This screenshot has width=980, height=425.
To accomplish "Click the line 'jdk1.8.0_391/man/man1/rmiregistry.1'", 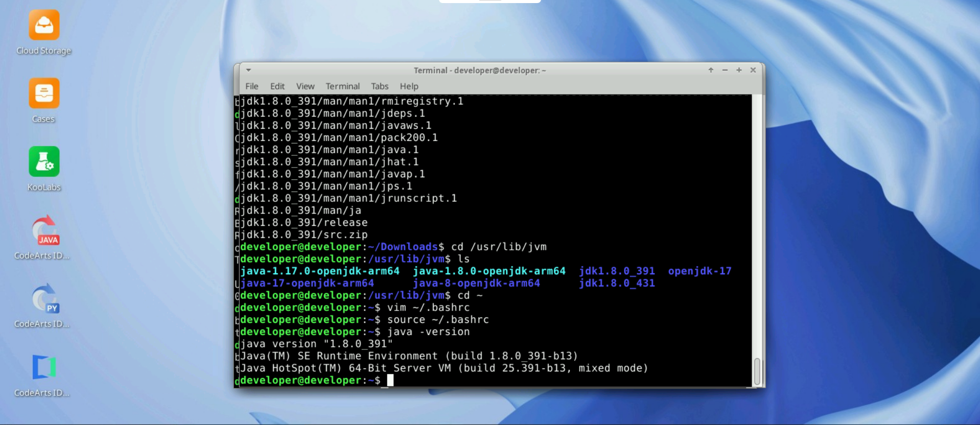I will 352,101.
